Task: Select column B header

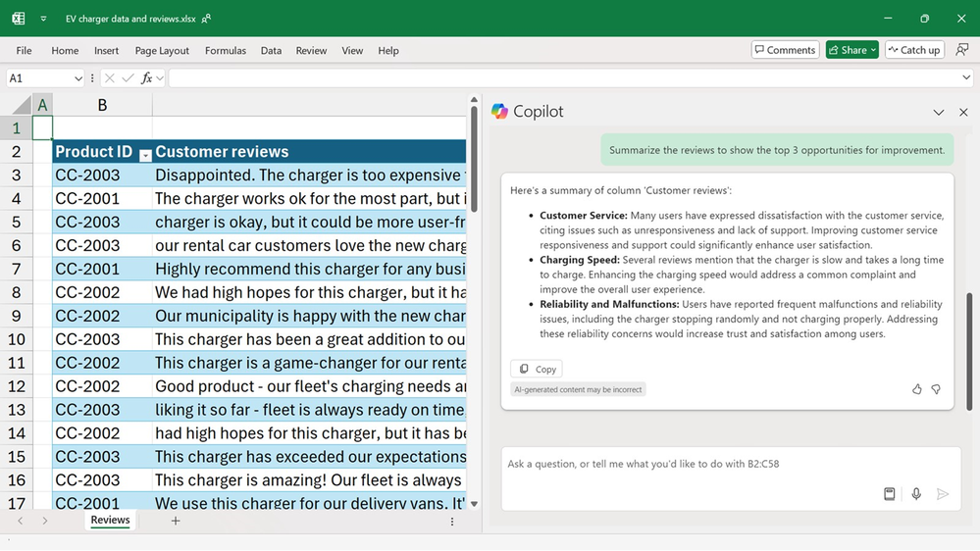Action: [x=102, y=105]
